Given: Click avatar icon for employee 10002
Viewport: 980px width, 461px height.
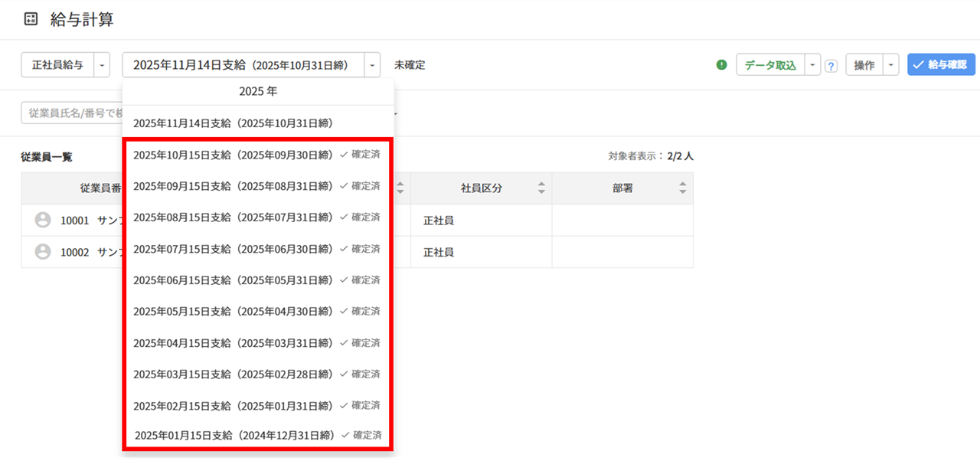Looking at the screenshot, I should [x=43, y=252].
